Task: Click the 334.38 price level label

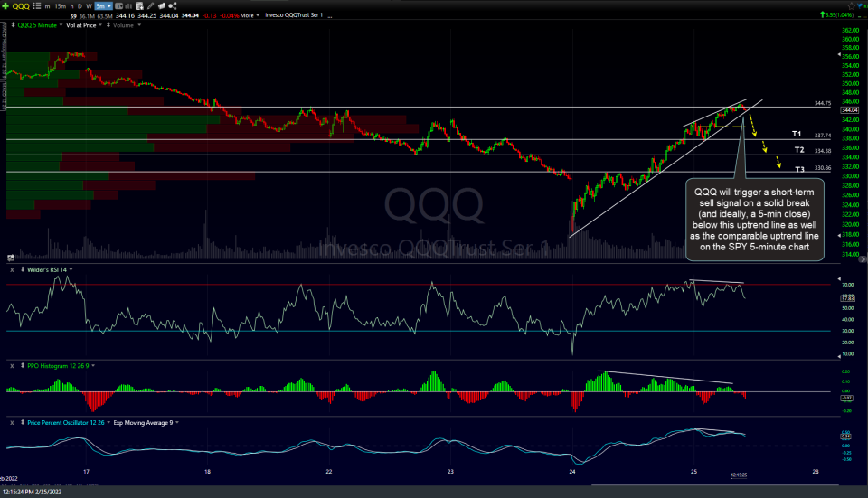Action: (823, 151)
